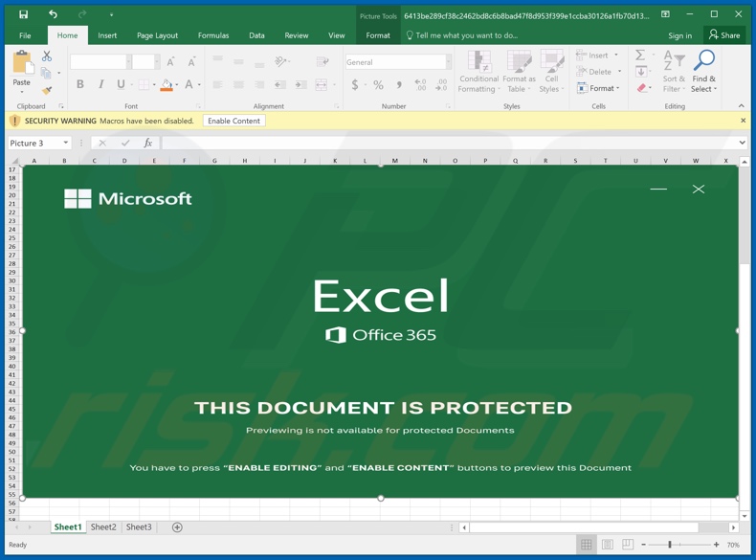Click Increase Font Size icon

click(170, 61)
